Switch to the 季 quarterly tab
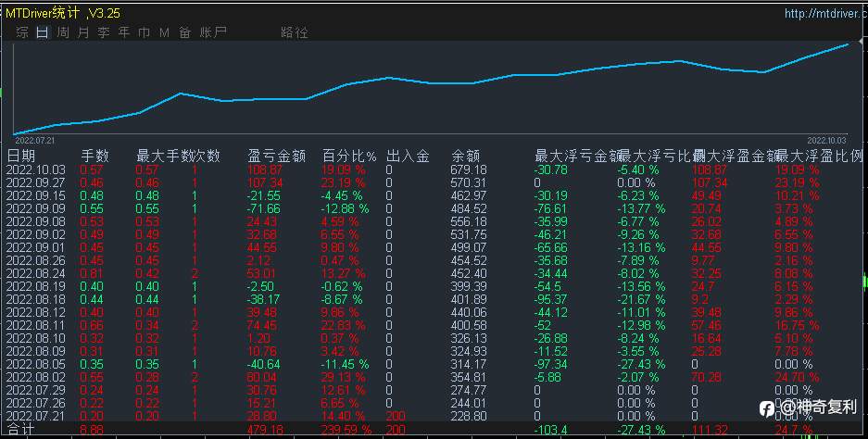Viewport: 868px width, 439px height. [104, 32]
